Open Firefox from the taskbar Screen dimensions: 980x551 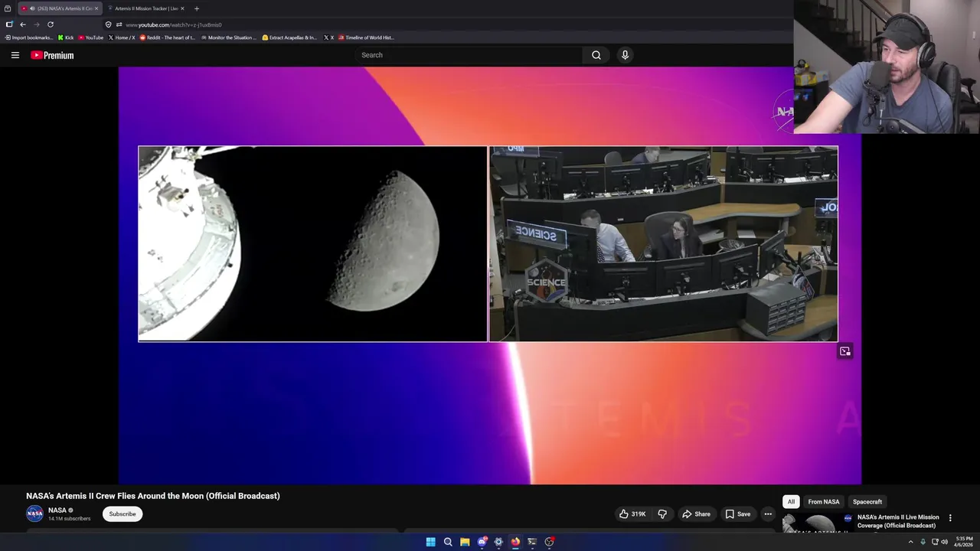pos(515,542)
